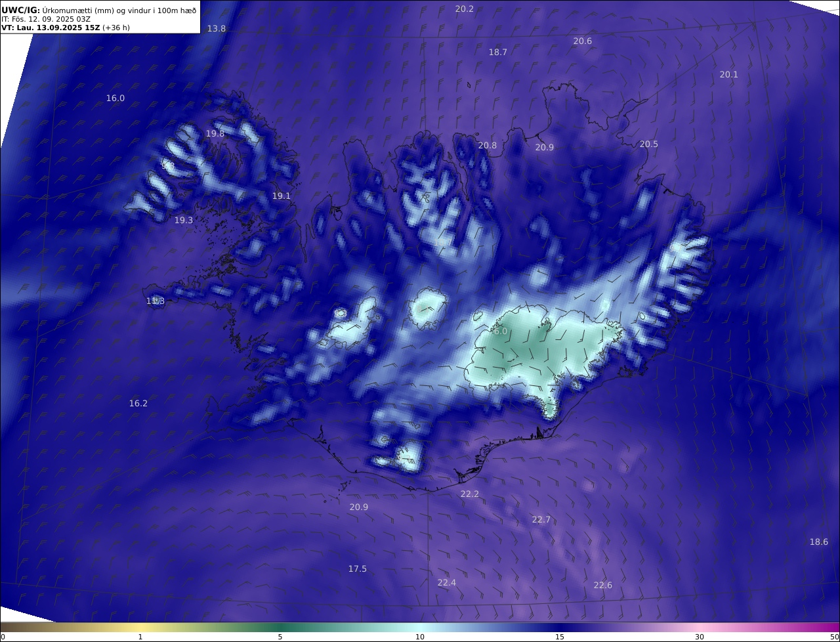Select the 16.0 value label
Image resolution: width=840 pixels, height=642 pixels.
tap(115, 98)
